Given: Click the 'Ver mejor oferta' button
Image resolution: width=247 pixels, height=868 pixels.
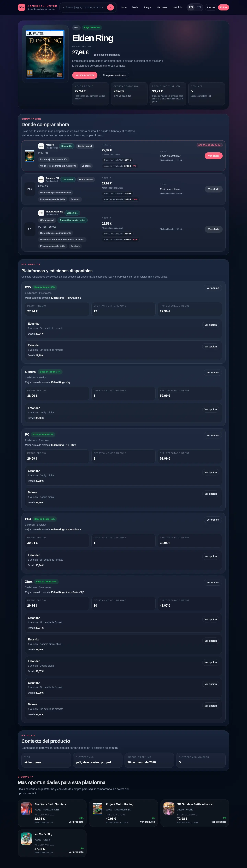Looking at the screenshot, I should [x=85, y=75].
